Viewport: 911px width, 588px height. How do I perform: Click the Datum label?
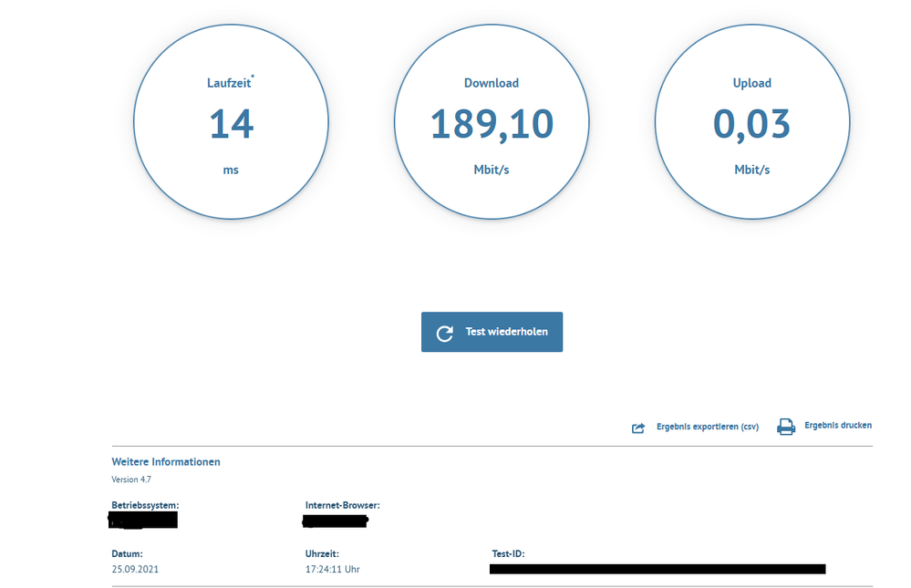(x=127, y=553)
